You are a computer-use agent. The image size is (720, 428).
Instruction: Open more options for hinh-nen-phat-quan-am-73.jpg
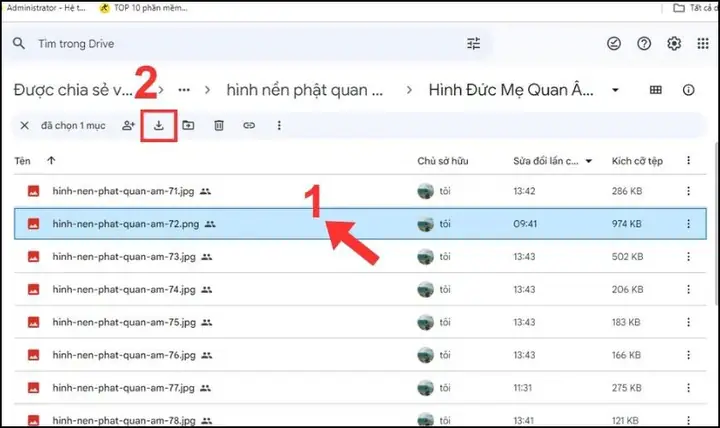pyautogui.click(x=688, y=257)
